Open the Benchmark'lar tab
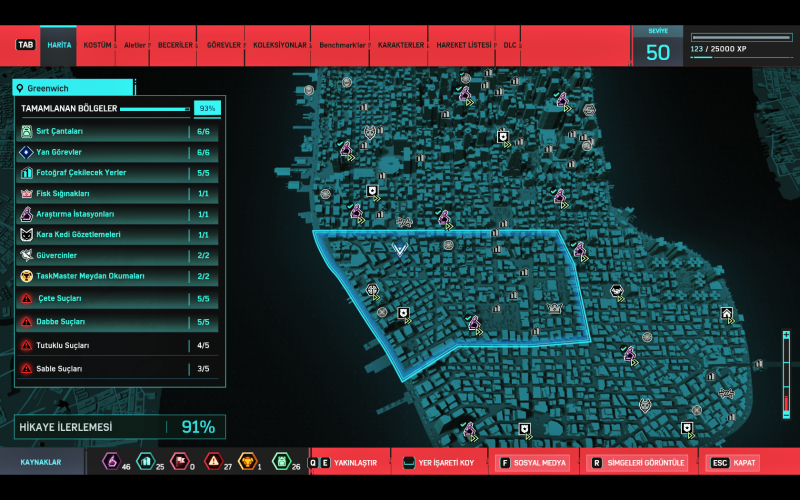Image resolution: width=800 pixels, height=500 pixels. click(x=342, y=45)
